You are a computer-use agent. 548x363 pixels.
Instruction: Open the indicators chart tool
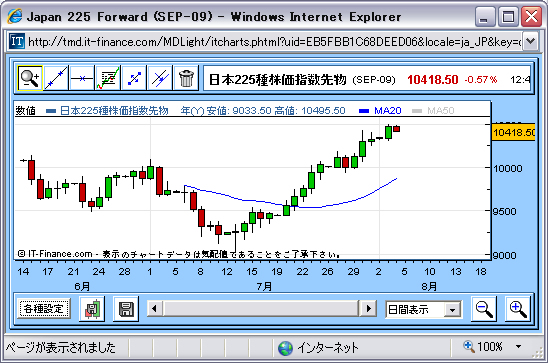coord(108,78)
